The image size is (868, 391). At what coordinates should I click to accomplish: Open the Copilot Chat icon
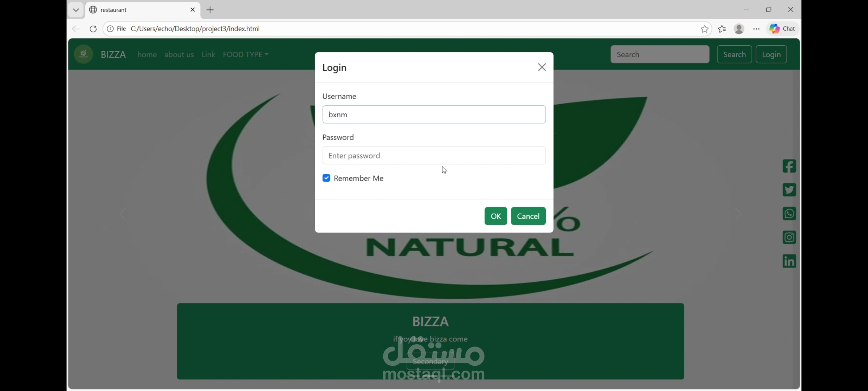click(782, 29)
